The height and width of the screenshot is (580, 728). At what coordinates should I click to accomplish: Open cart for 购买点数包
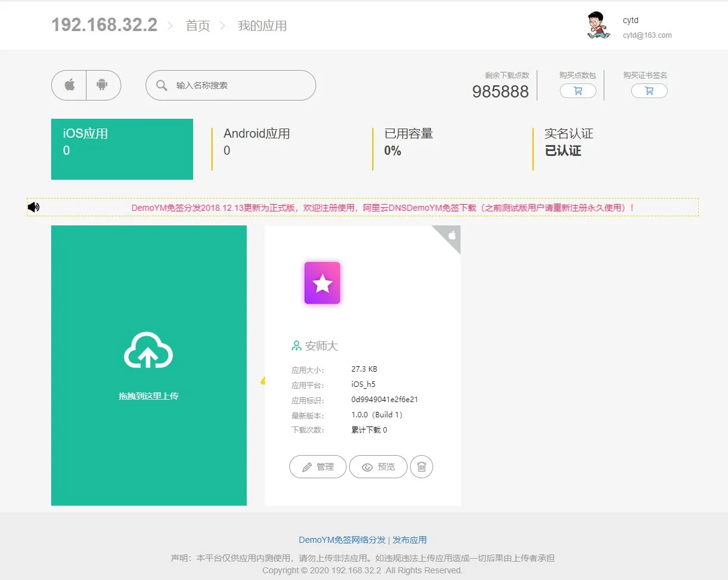click(578, 91)
